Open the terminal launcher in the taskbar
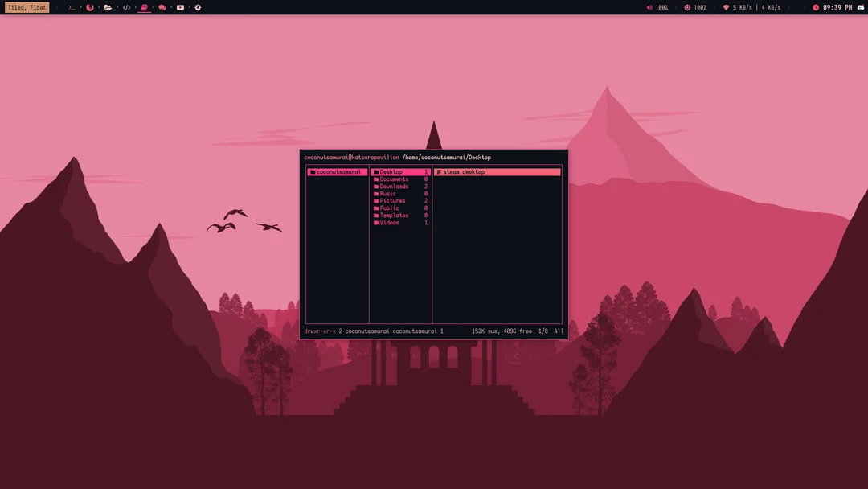 click(71, 7)
